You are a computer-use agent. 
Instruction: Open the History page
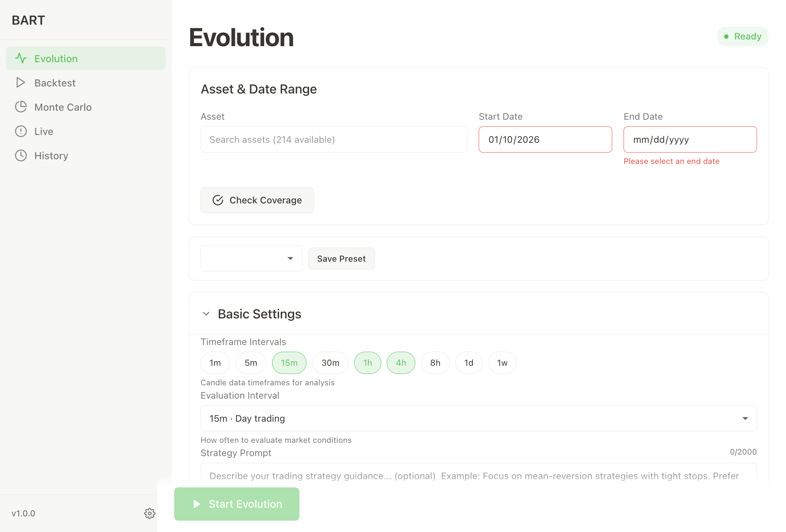(51, 156)
